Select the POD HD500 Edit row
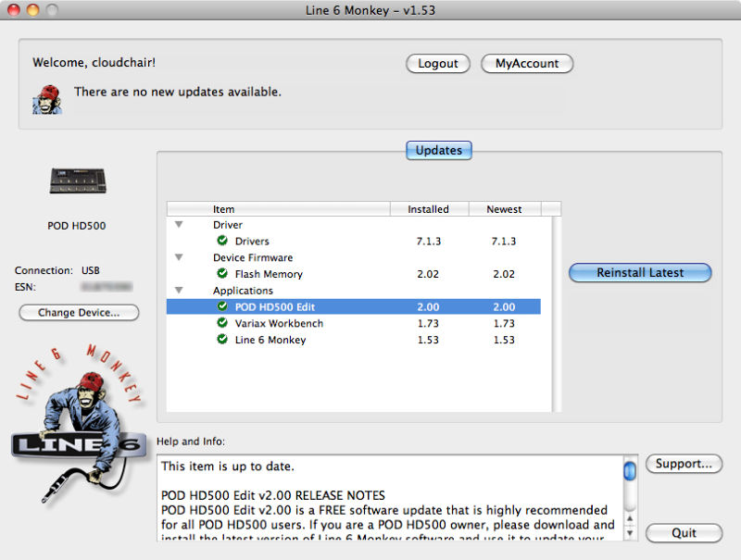The width and height of the screenshot is (741, 560). (x=354, y=306)
